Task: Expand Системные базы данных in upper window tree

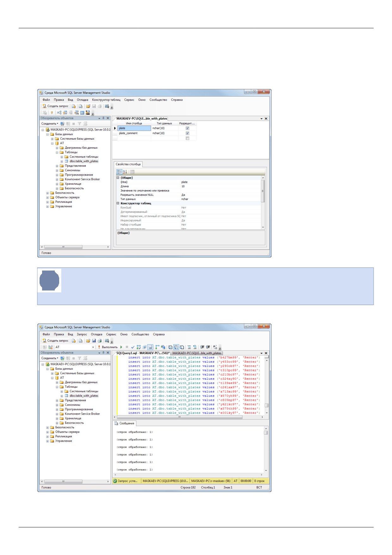Action: 52,139
